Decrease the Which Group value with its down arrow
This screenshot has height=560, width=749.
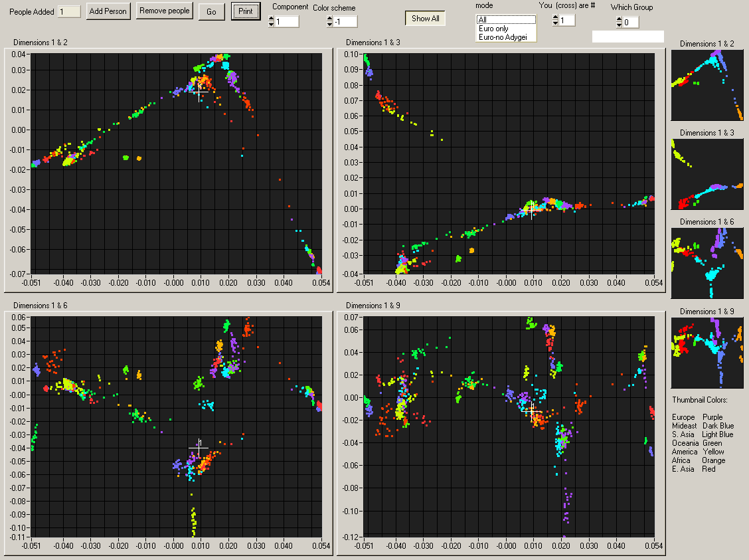coord(619,25)
